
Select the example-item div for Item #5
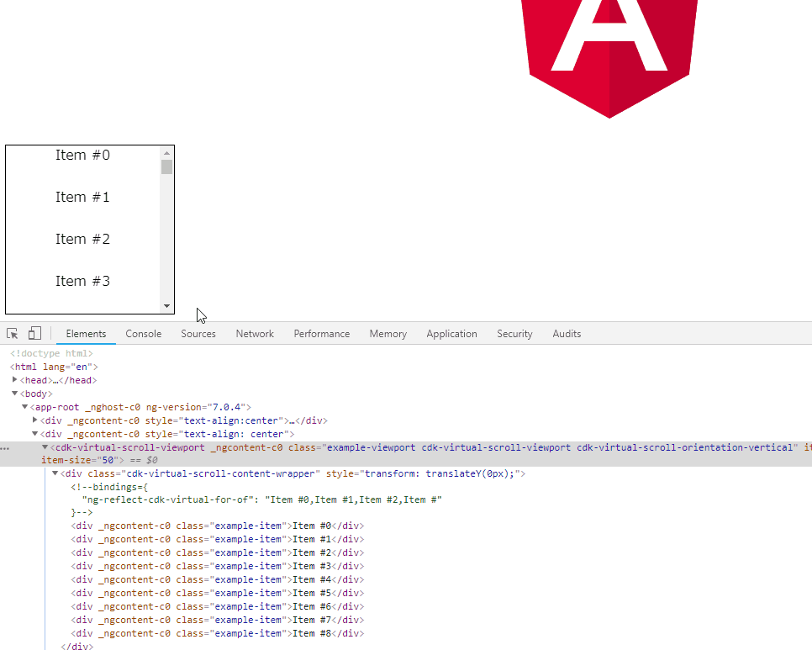(218, 593)
